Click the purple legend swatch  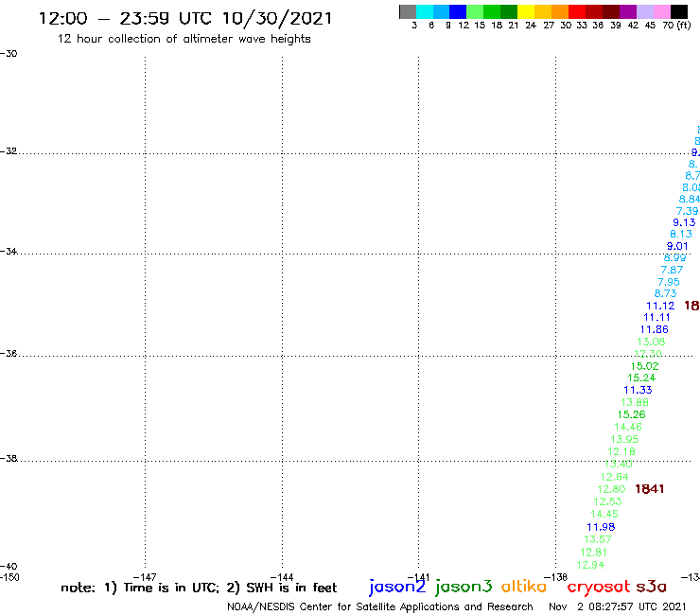(628, 11)
